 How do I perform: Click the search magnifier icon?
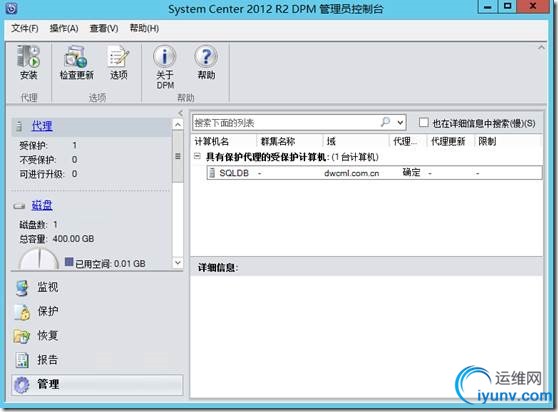pyautogui.click(x=385, y=122)
